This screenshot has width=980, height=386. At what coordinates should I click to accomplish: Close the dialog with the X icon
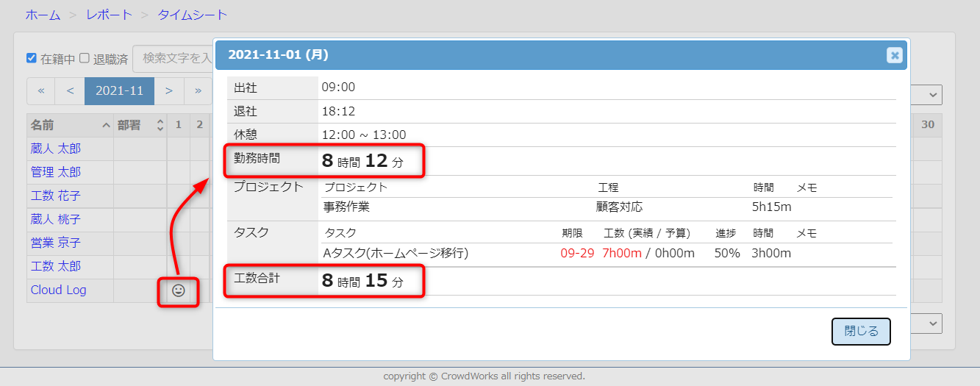coord(894,55)
